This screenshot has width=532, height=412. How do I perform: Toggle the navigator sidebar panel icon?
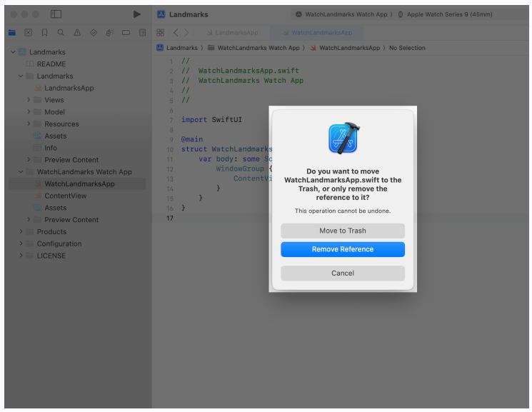click(x=56, y=14)
